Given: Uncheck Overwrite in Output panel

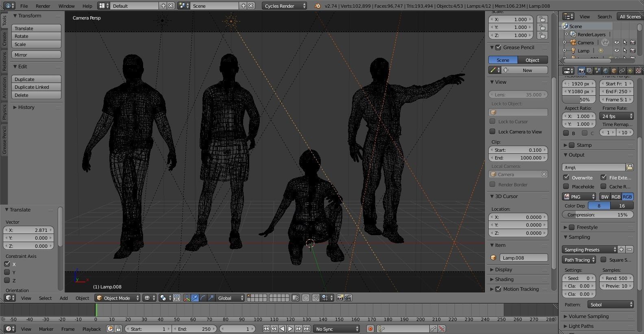Looking at the screenshot, I should pyautogui.click(x=566, y=177).
